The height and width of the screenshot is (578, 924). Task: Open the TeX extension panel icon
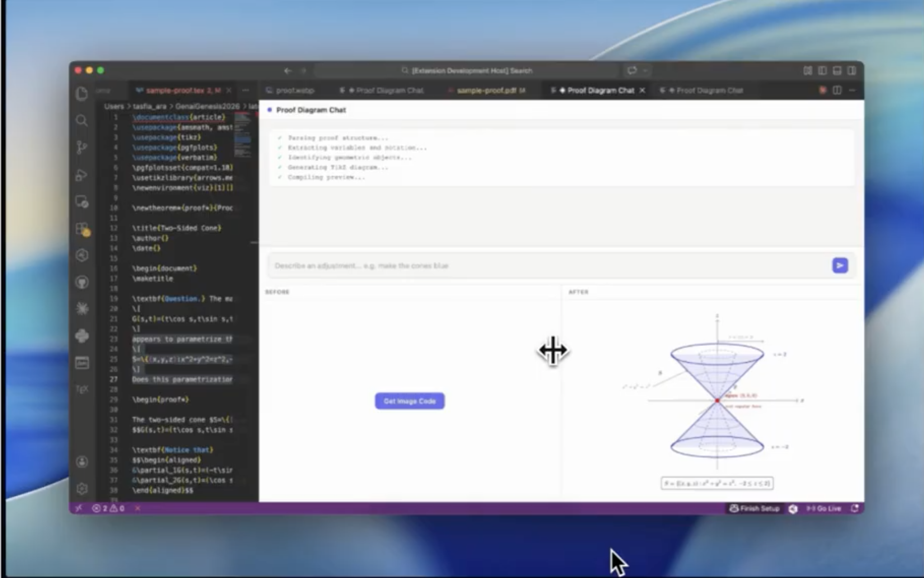[82, 389]
